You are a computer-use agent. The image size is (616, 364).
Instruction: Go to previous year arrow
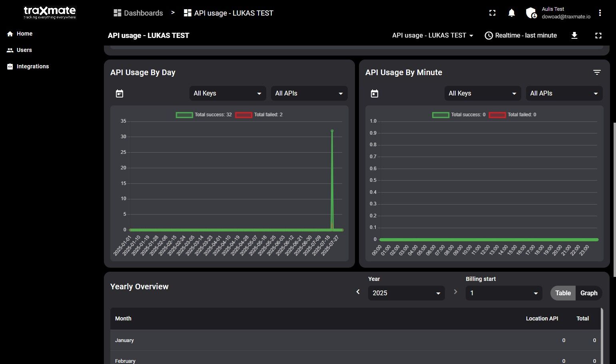coord(358,292)
